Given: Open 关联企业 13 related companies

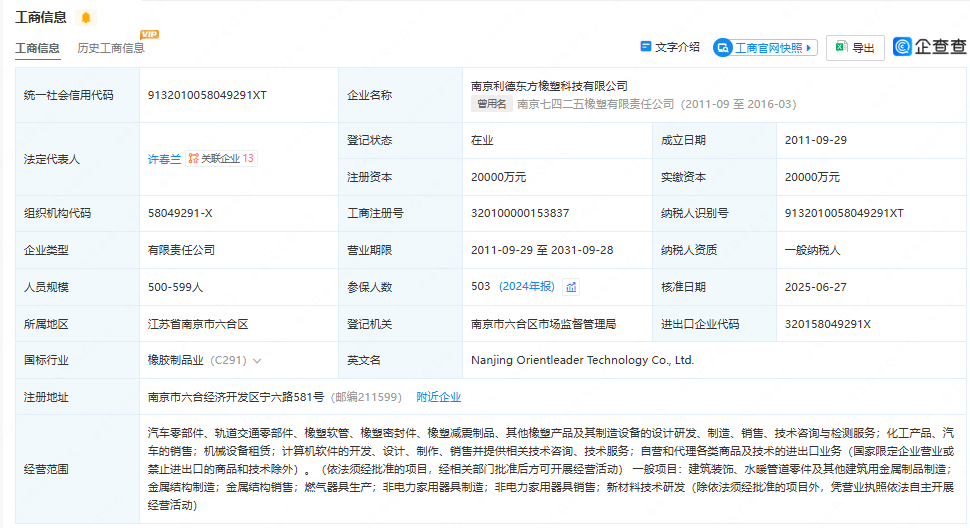Looking at the screenshot, I should (221, 158).
